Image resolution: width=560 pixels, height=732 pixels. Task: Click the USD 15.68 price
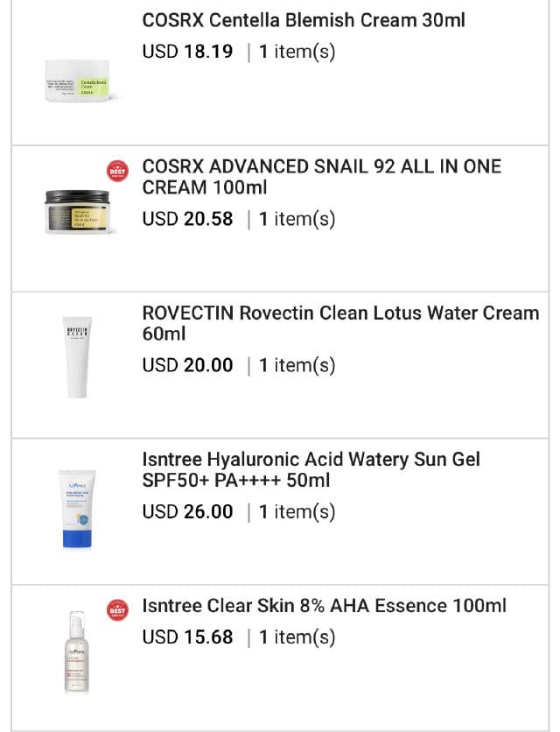click(x=187, y=637)
